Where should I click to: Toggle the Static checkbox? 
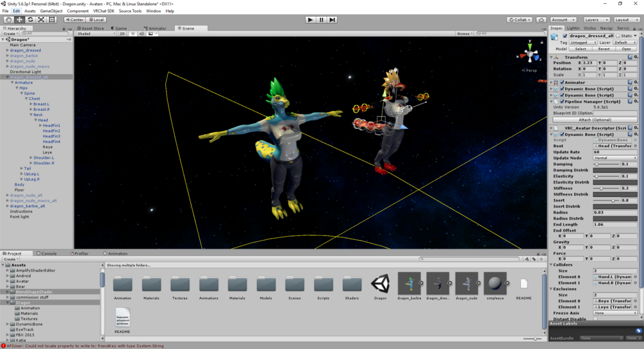point(618,36)
